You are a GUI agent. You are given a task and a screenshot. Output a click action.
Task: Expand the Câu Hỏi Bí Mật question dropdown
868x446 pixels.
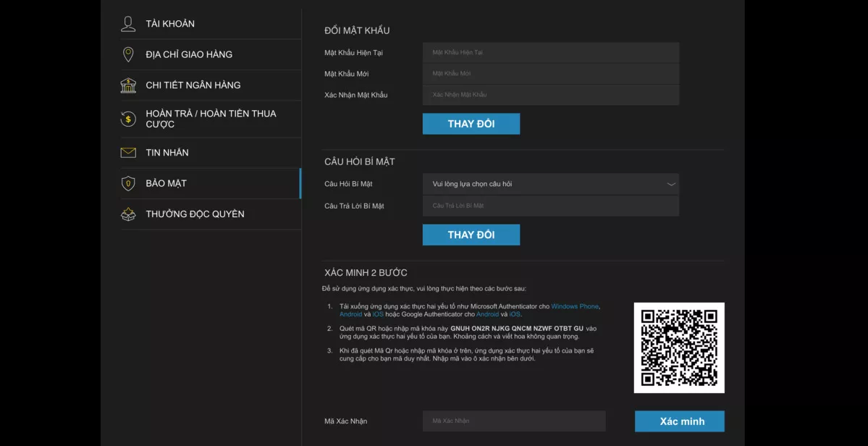tap(550, 184)
